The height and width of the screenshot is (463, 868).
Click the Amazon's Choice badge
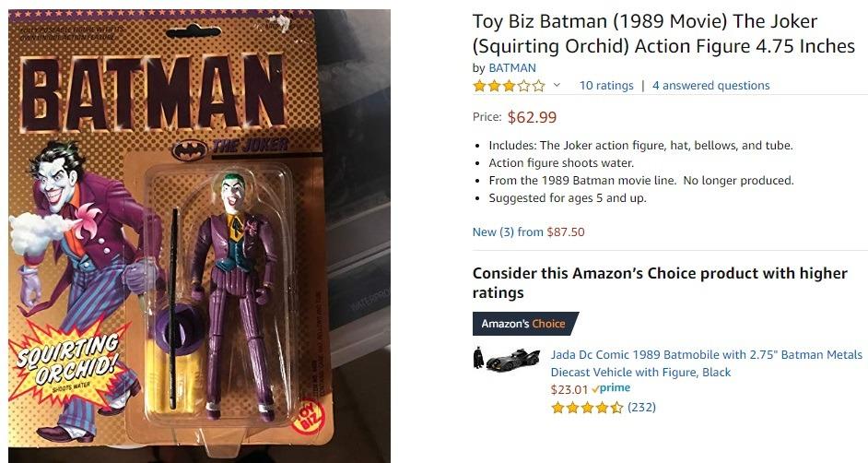click(x=524, y=324)
